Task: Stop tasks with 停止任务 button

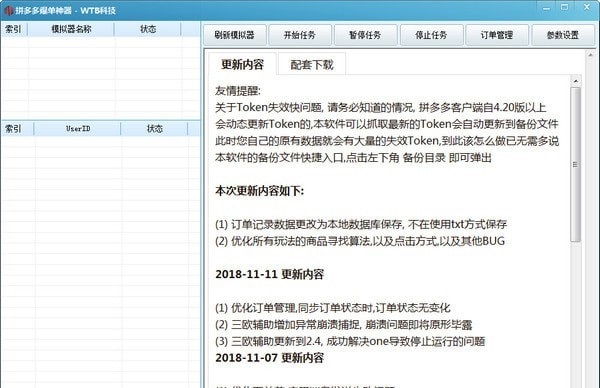Action: 431,35
